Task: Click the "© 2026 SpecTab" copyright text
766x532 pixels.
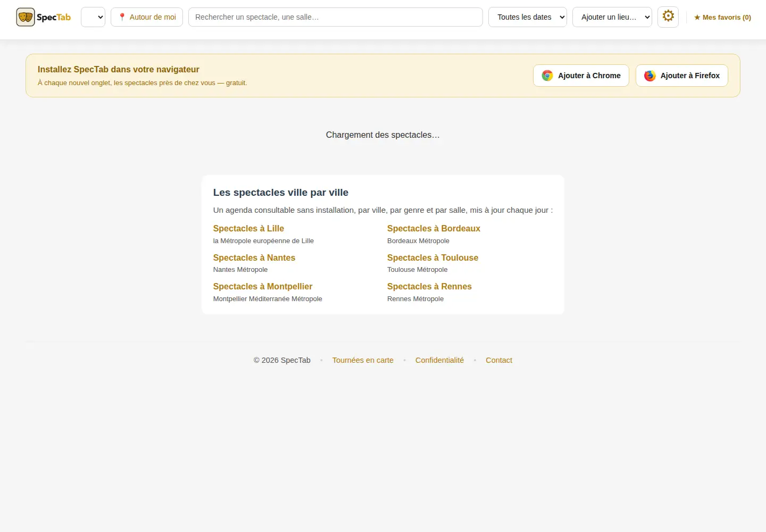Action: click(282, 360)
